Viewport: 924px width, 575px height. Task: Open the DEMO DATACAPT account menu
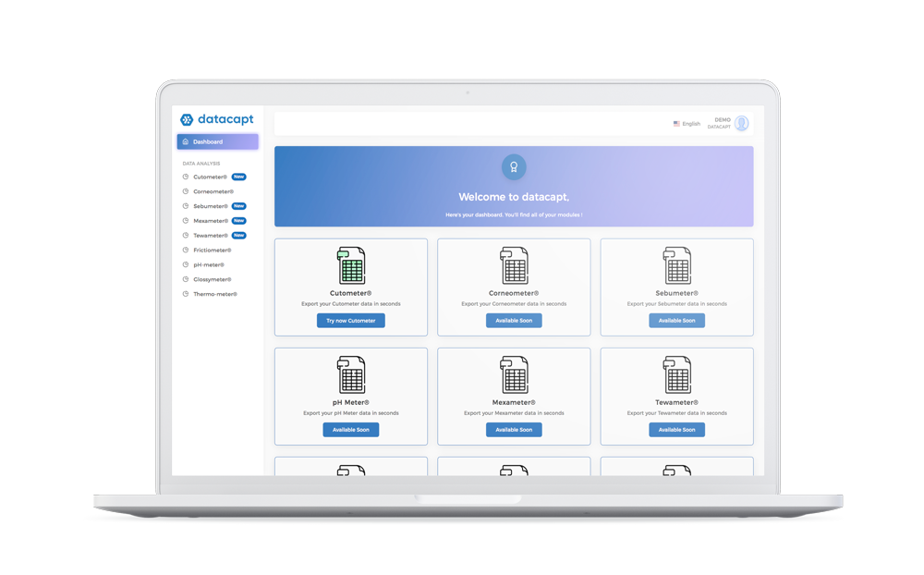click(x=728, y=123)
